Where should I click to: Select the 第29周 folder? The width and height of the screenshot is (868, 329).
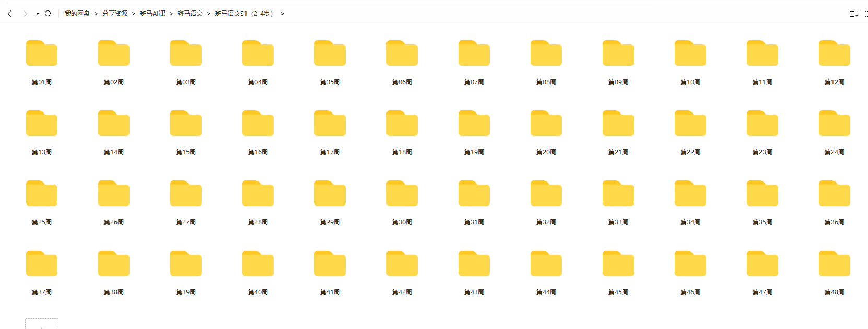coord(330,194)
